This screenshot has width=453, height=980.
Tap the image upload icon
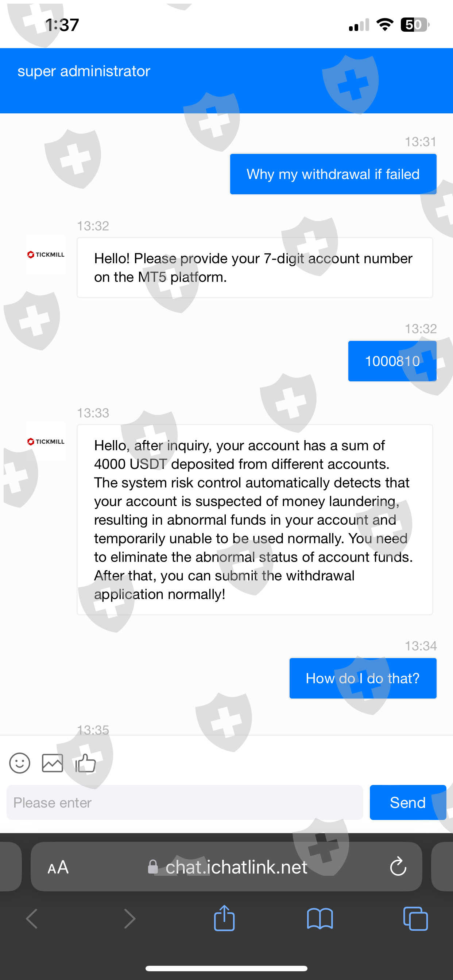[x=52, y=763]
